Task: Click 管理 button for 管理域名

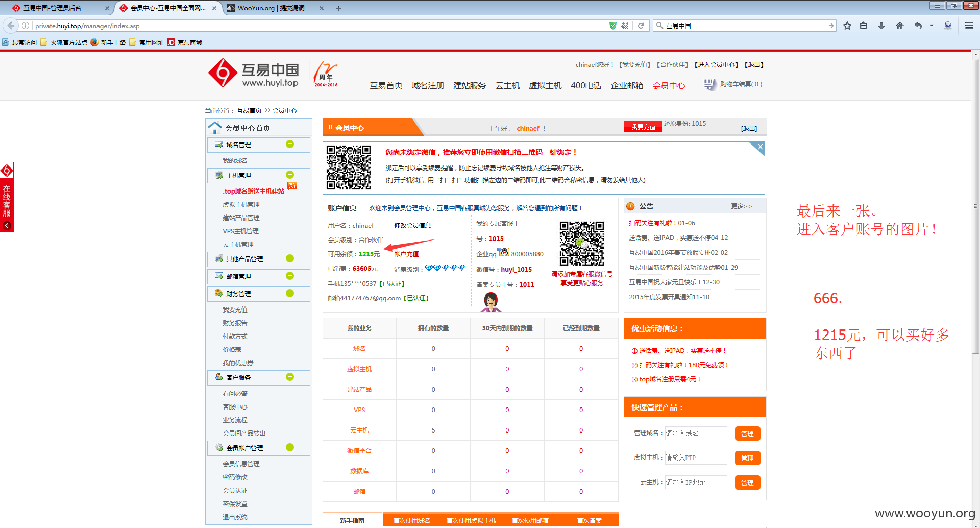Action: 747,434
